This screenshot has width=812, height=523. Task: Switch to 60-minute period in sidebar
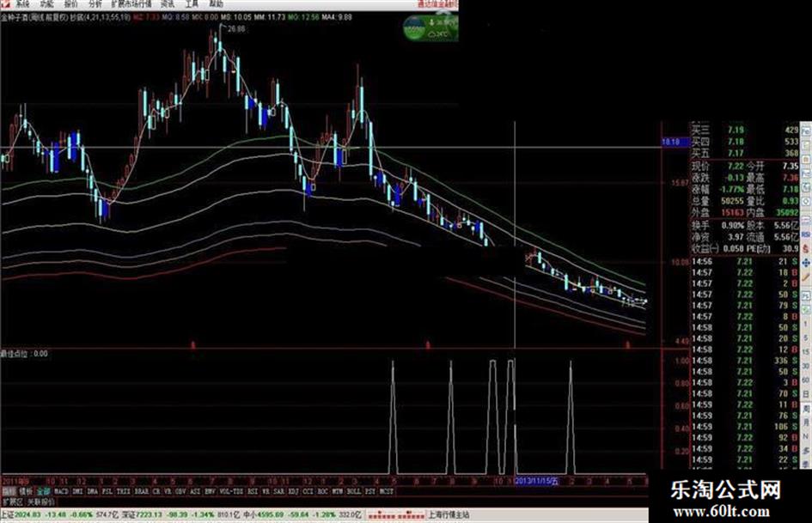coord(806,380)
